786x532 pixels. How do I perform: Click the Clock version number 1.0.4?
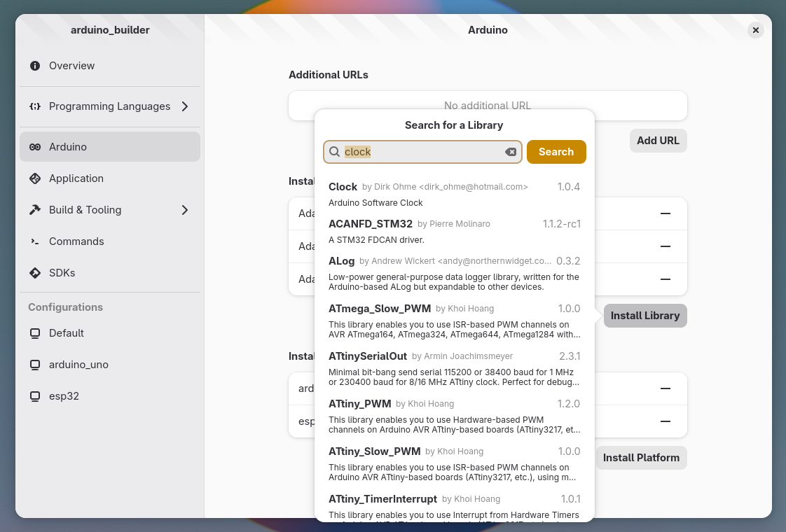[568, 187]
